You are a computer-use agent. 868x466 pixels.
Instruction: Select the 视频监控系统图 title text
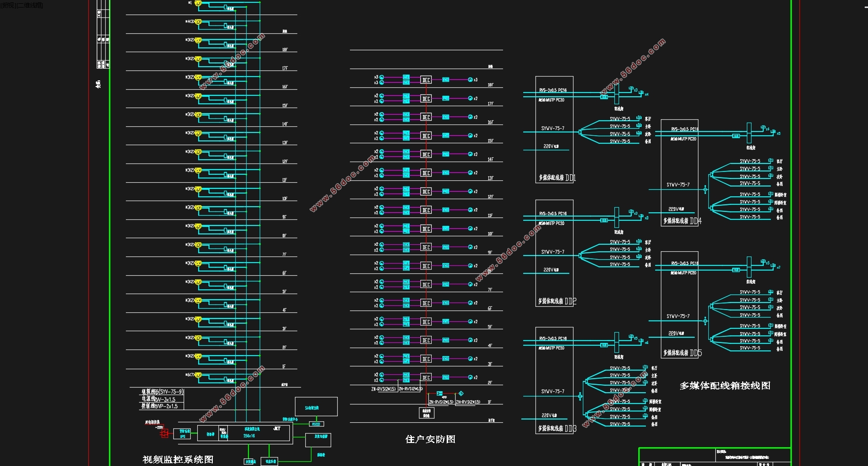(x=178, y=459)
